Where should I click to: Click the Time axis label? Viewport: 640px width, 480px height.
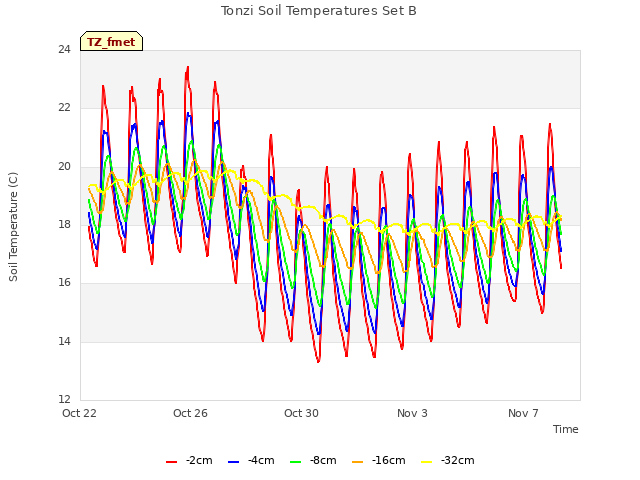(x=566, y=429)
